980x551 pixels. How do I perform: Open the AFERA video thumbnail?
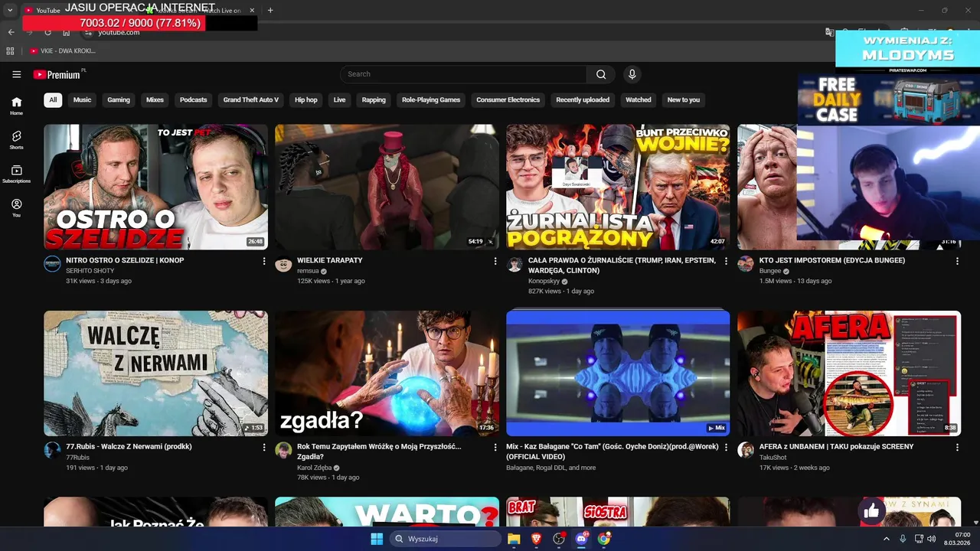pos(849,373)
